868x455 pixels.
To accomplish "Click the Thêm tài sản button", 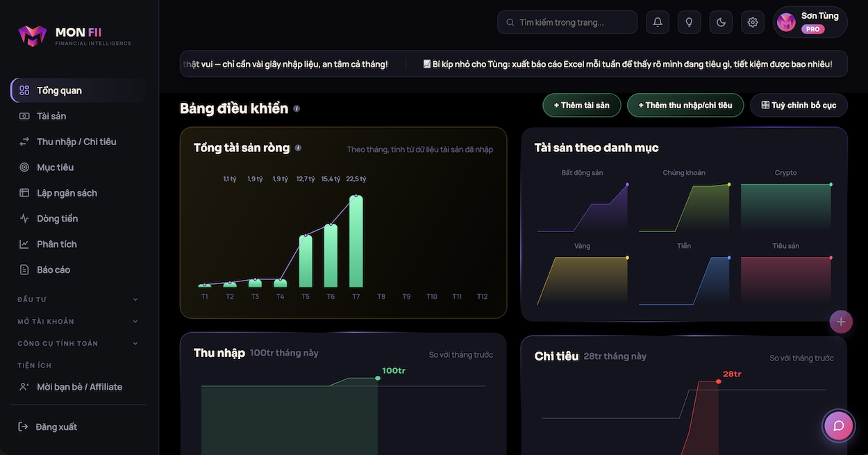I will pos(581,106).
